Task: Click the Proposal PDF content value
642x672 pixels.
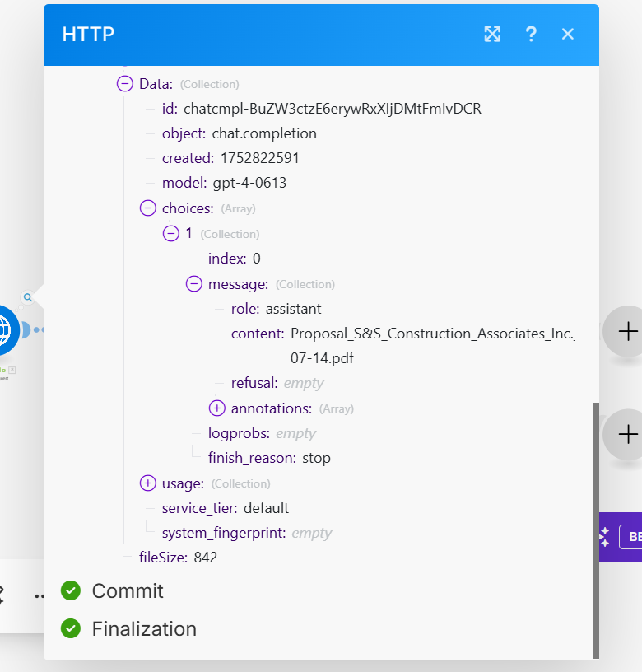Action: coord(431,334)
